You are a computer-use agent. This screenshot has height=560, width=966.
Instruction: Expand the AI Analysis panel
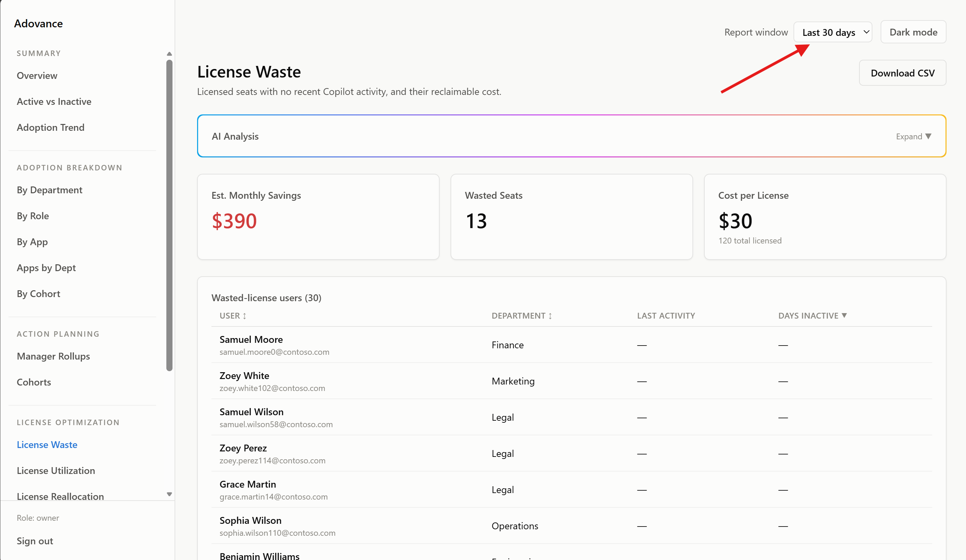pyautogui.click(x=913, y=137)
